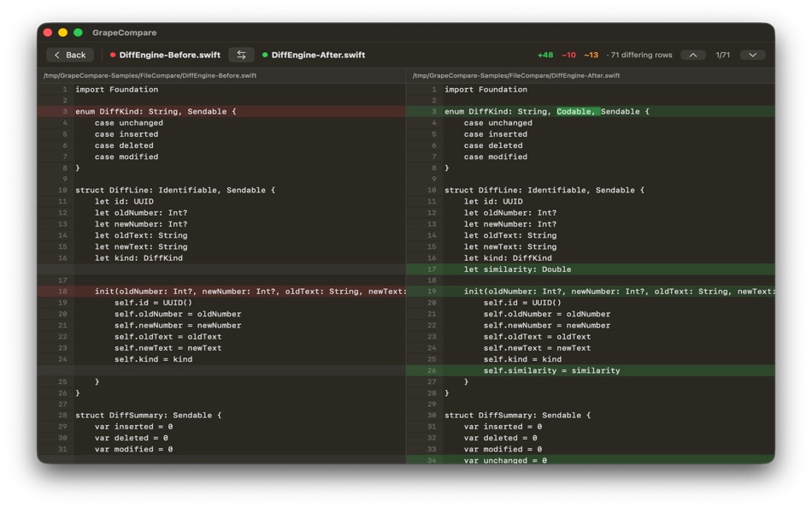Click 'import Foundation' in the right pane

coord(485,90)
